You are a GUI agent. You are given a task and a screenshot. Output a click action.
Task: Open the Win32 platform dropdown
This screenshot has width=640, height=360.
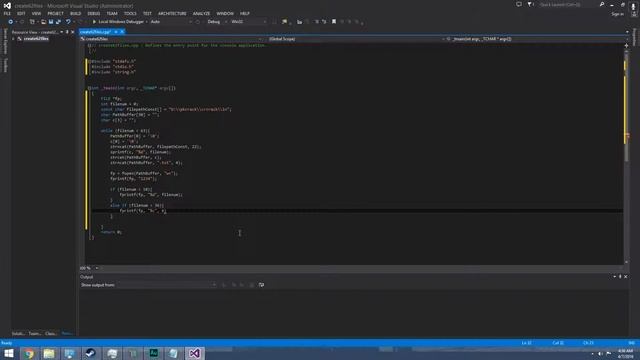point(249,22)
